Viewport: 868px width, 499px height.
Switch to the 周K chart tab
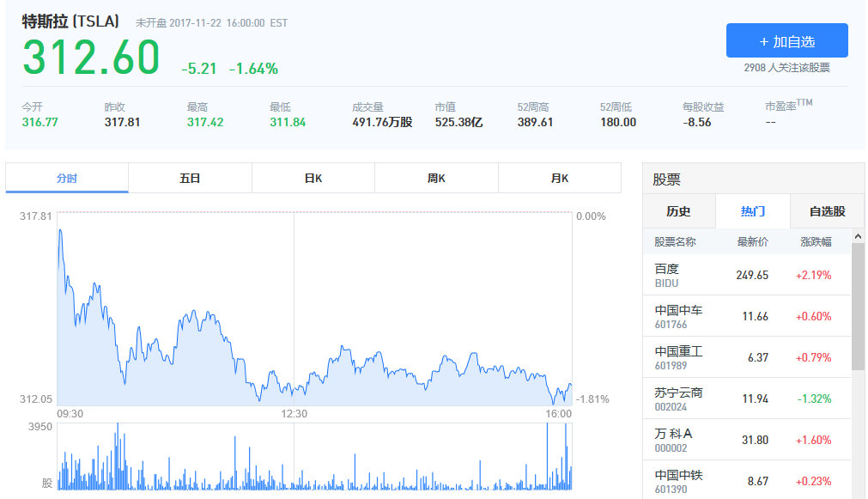point(436,179)
